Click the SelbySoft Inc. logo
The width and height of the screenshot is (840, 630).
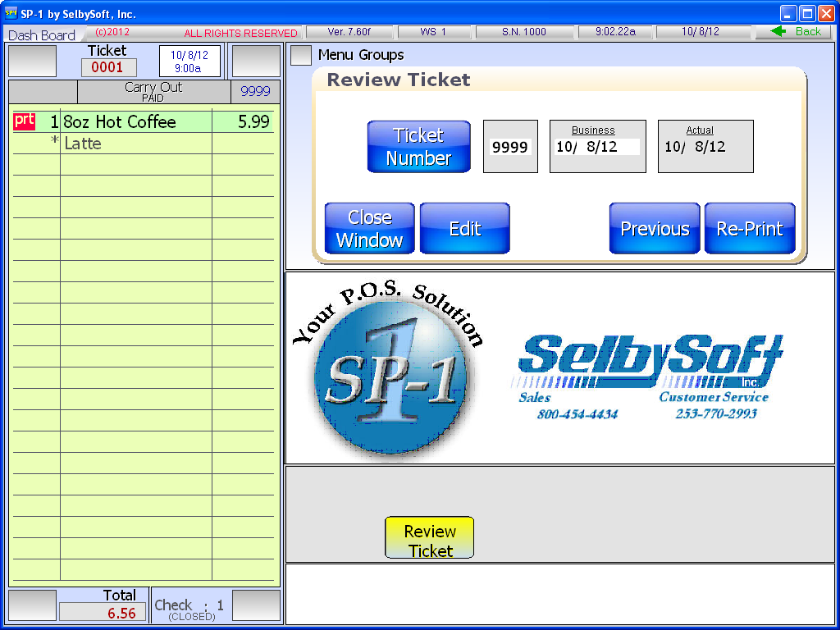(646, 361)
